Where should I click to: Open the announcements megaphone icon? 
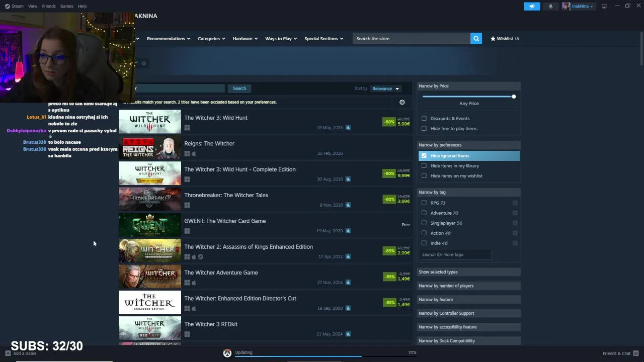click(532, 6)
